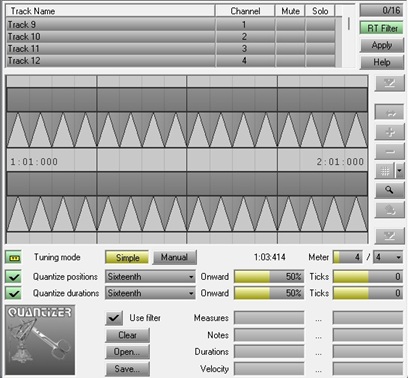Select the Track 11 row name

(111, 49)
